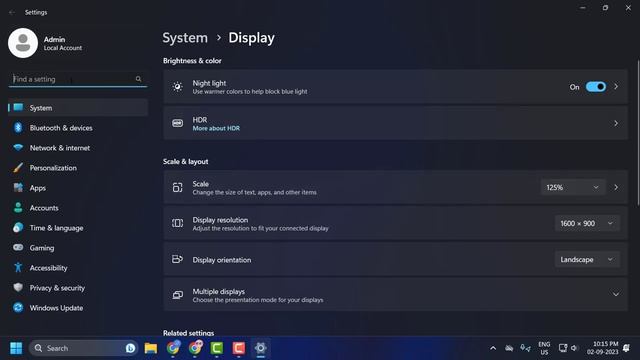
Task: Open the Scale 125% dropdown
Action: 573,187
